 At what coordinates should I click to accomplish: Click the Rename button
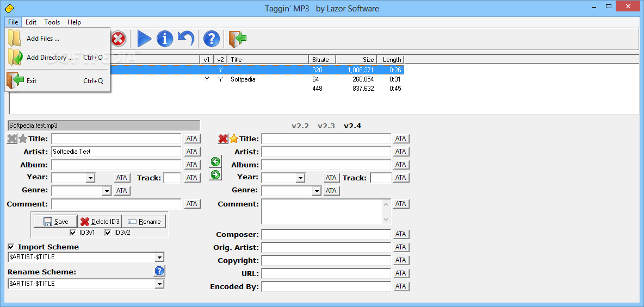(x=144, y=222)
